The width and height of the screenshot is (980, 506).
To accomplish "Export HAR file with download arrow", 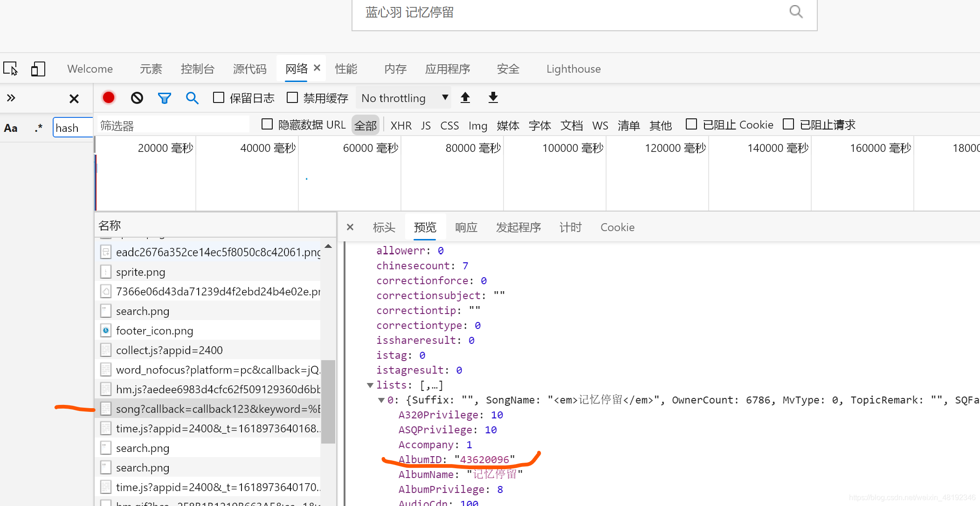I will pyautogui.click(x=493, y=98).
